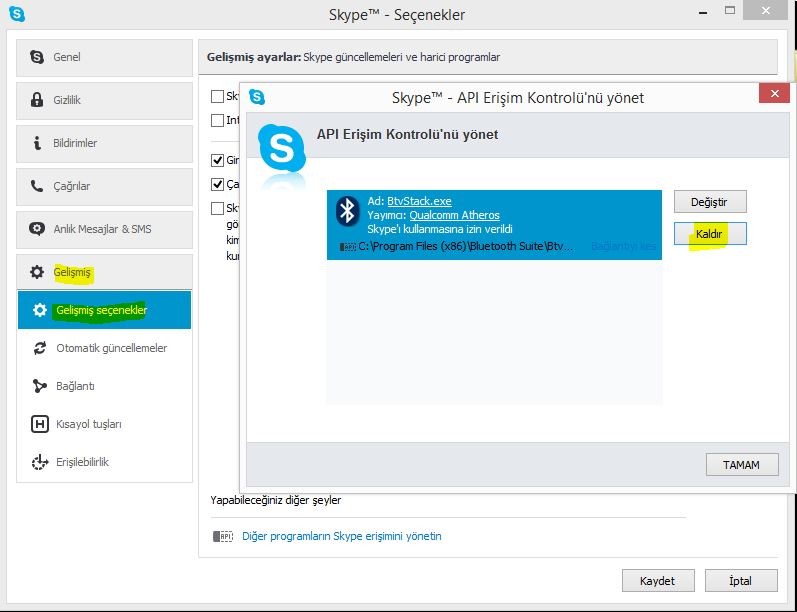The image size is (797, 612).
Task: Click the gear icon beside Gelişmiş seçenekler
Action: click(x=40, y=310)
